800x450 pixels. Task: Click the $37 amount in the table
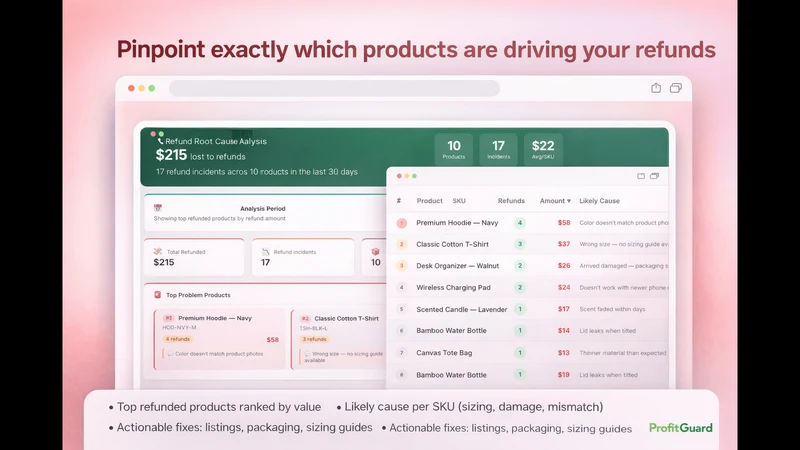coord(564,244)
